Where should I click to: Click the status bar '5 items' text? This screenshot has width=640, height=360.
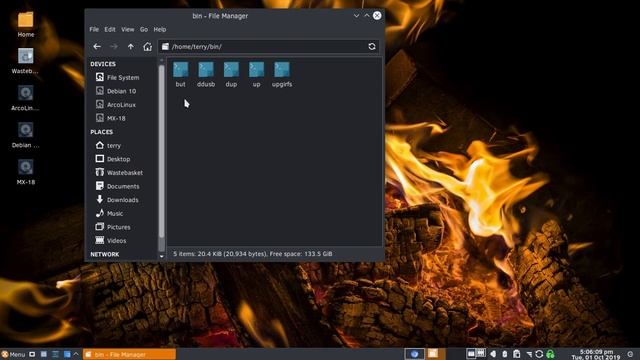coord(252,254)
